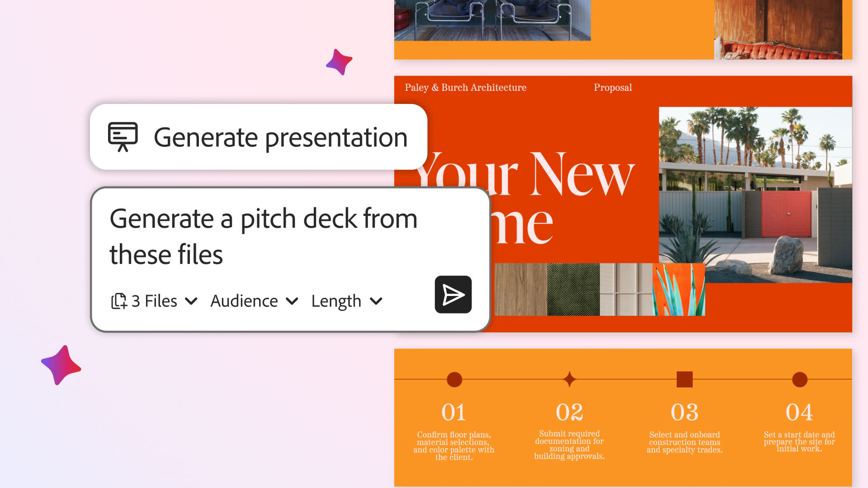Click the presentation screen icon beside Generate presentation
Viewport: 868px width, 488px height.
click(x=123, y=136)
